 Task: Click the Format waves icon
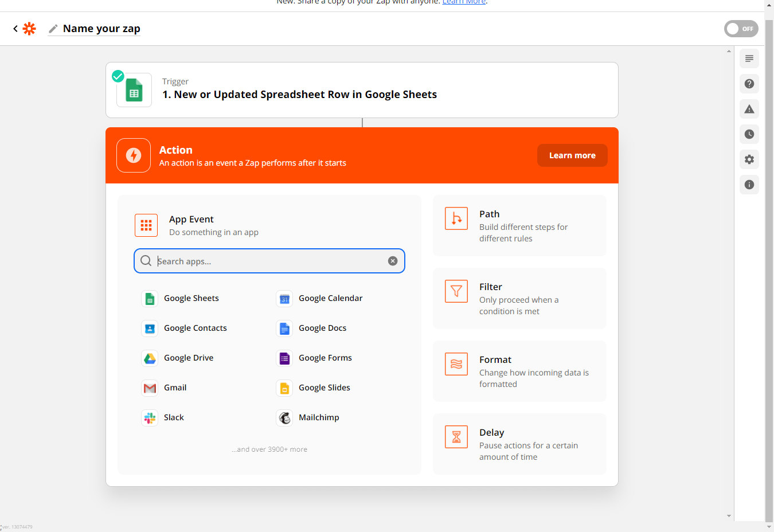(x=456, y=364)
